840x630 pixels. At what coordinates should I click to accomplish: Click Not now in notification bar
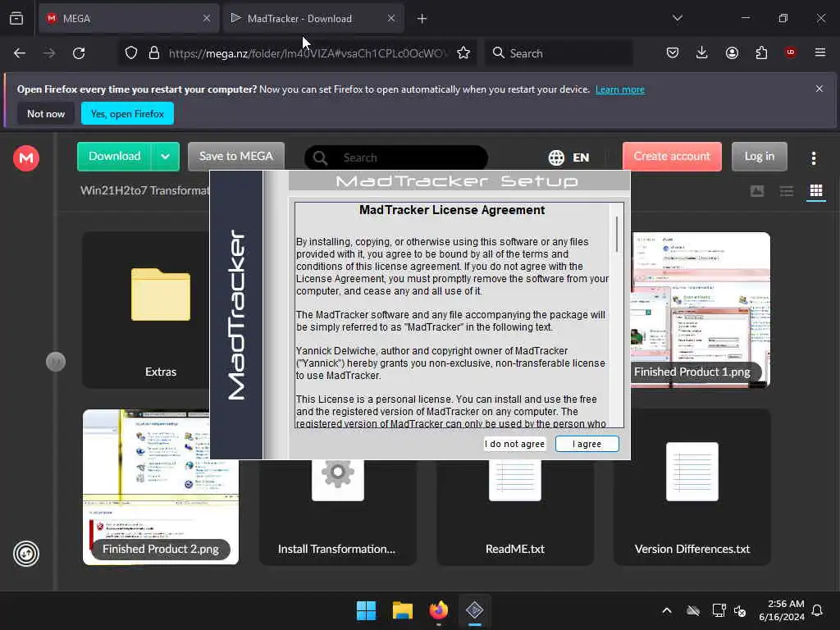[46, 113]
